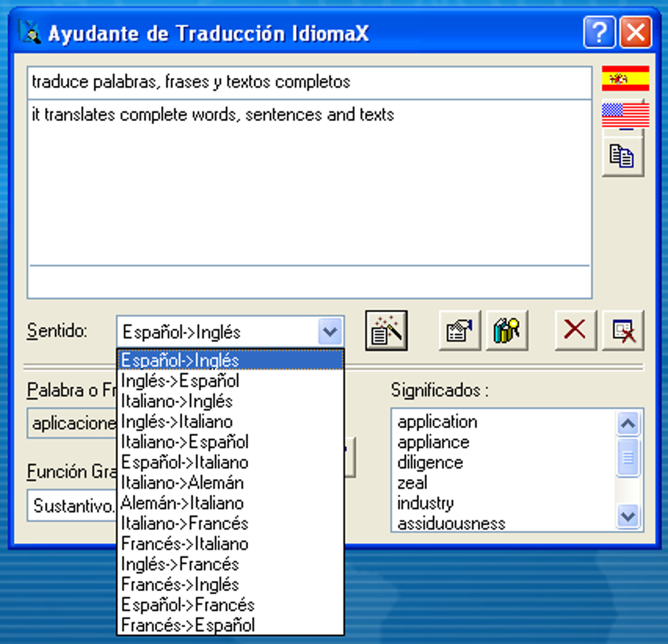Select Italiano->Inglés option
Image resolution: width=668 pixels, height=644 pixels.
click(x=230, y=401)
